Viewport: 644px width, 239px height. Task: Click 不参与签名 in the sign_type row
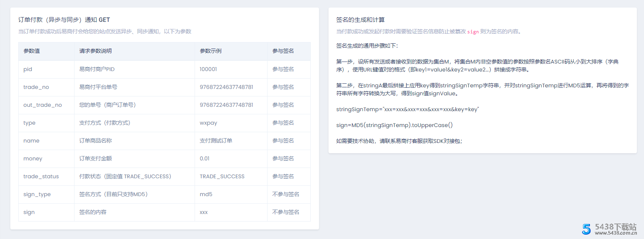click(x=286, y=194)
